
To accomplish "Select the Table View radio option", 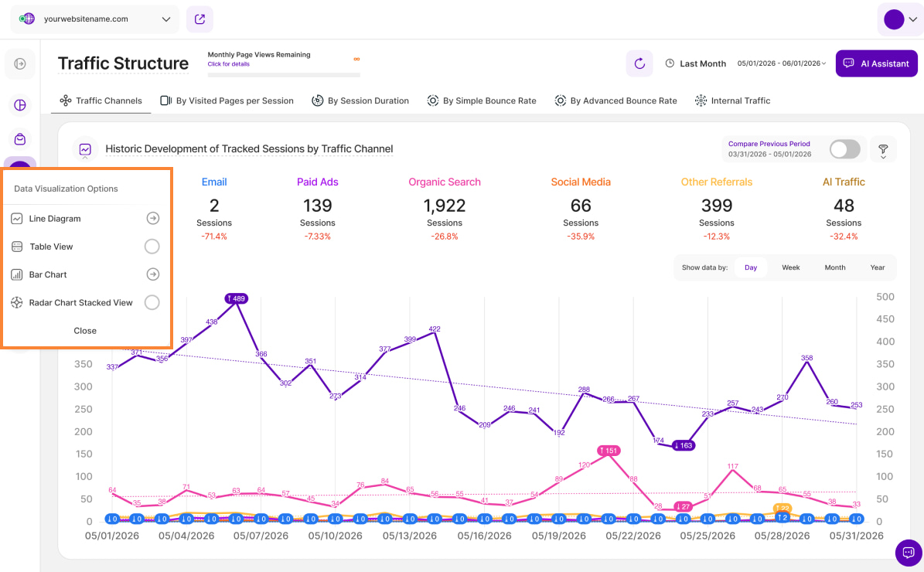I will point(152,247).
